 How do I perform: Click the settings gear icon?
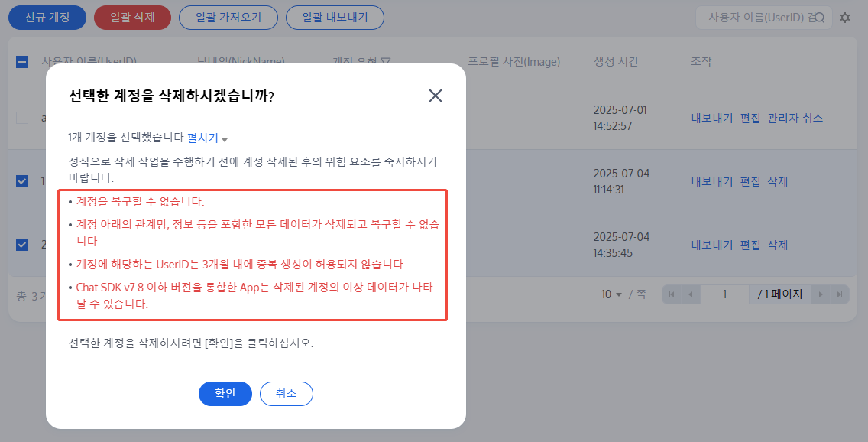point(845,18)
